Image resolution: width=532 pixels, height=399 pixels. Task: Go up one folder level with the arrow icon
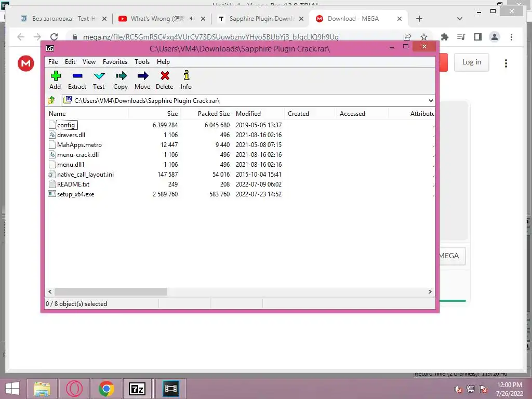[x=51, y=100]
